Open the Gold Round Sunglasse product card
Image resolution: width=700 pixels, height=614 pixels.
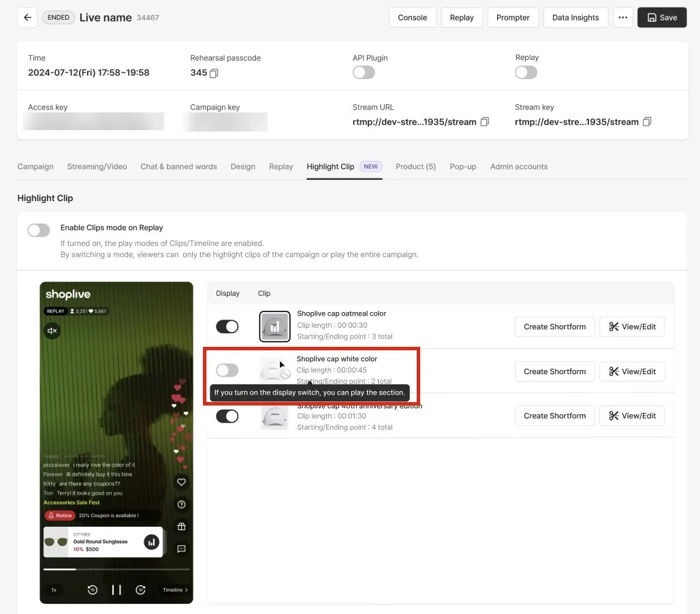(103, 542)
